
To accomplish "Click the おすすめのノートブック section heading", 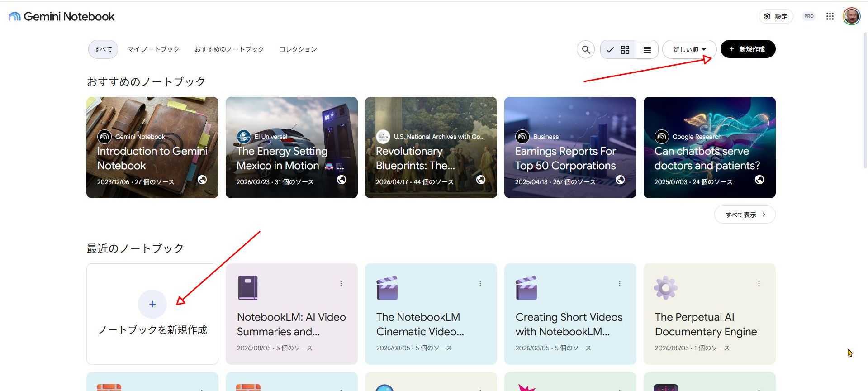I will coord(146,82).
